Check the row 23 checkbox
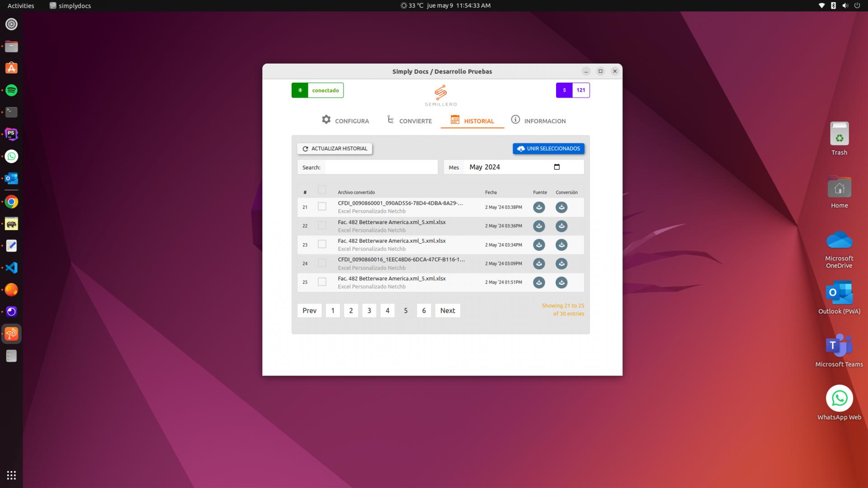Viewport: 868px width, 488px height. [322, 244]
